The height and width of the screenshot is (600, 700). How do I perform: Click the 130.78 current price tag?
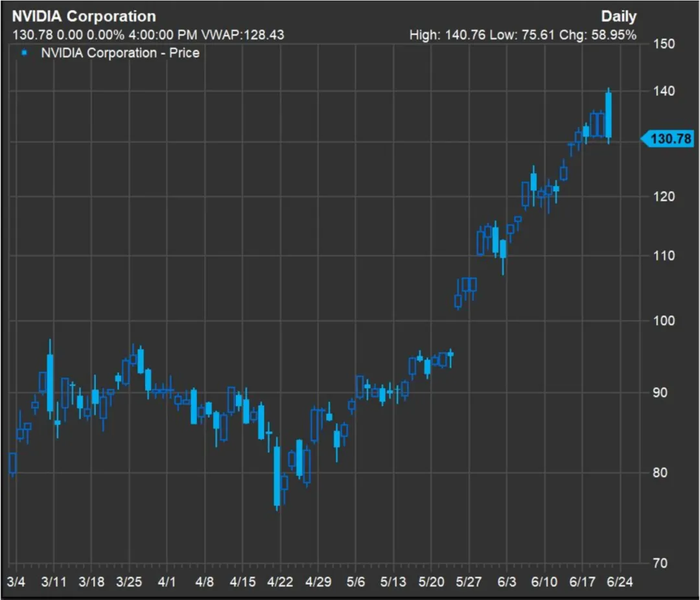pos(671,138)
